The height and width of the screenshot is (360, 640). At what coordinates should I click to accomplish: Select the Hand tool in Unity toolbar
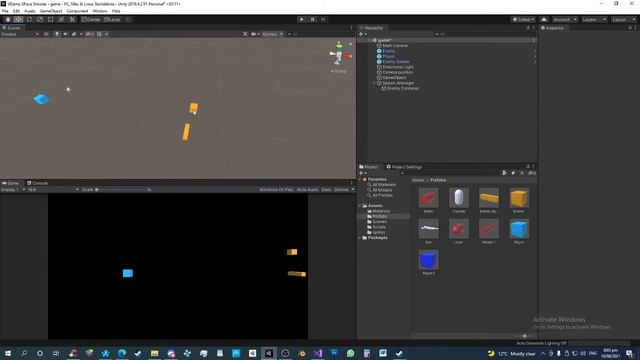pyautogui.click(x=8, y=20)
